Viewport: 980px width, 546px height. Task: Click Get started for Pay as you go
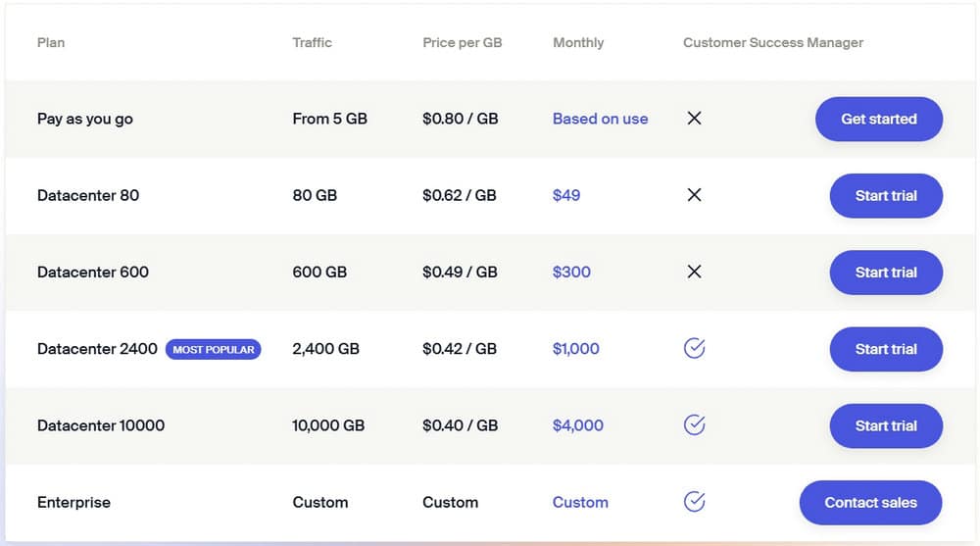(879, 119)
